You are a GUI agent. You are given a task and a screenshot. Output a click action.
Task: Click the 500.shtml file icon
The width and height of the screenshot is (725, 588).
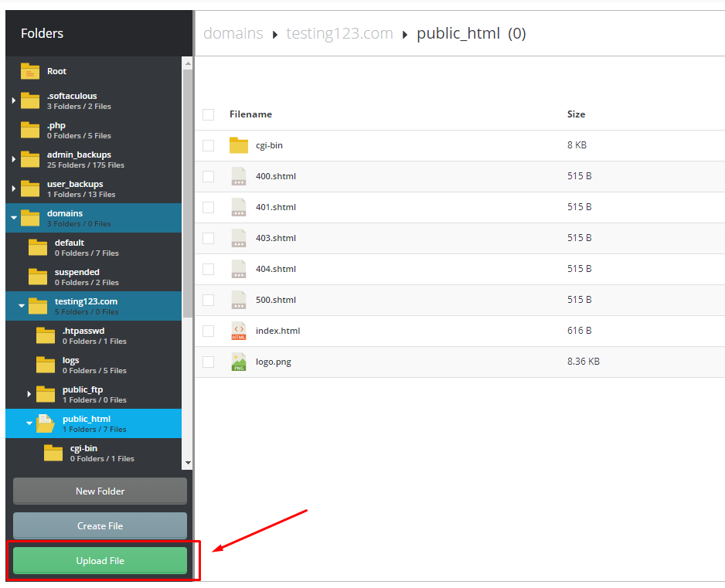[239, 300]
